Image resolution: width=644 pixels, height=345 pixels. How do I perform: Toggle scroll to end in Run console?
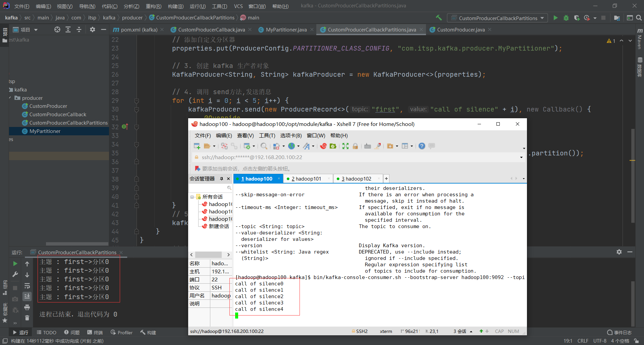point(27,296)
